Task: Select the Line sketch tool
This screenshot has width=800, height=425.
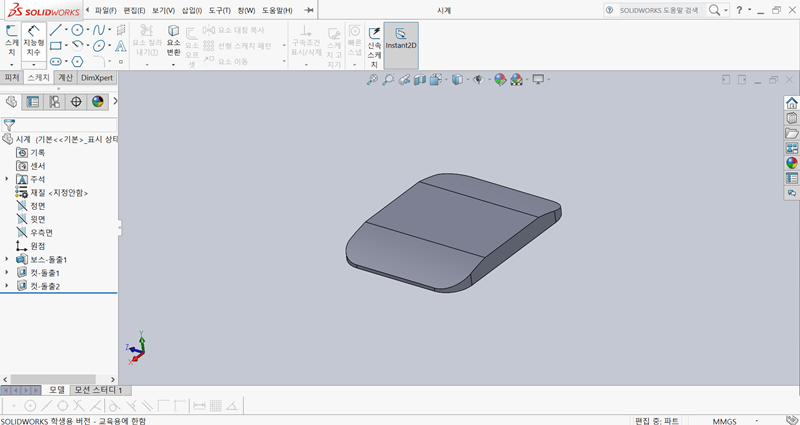Action: (56, 30)
